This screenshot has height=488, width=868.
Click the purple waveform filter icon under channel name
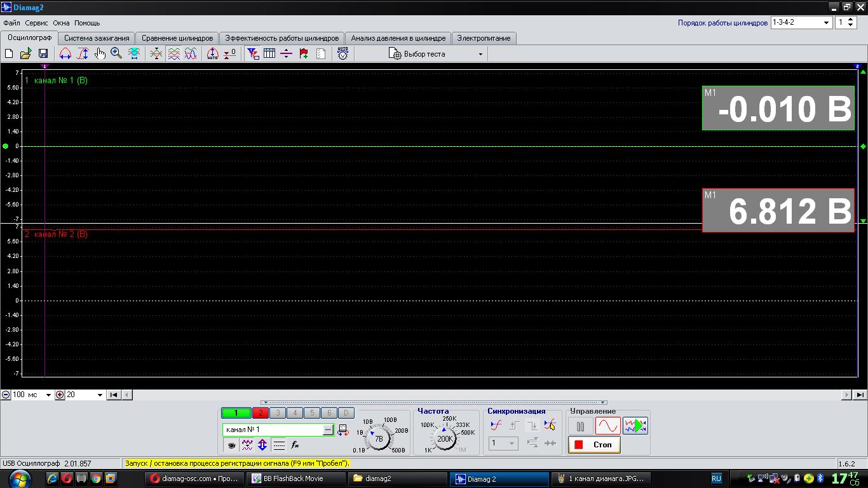(247, 445)
